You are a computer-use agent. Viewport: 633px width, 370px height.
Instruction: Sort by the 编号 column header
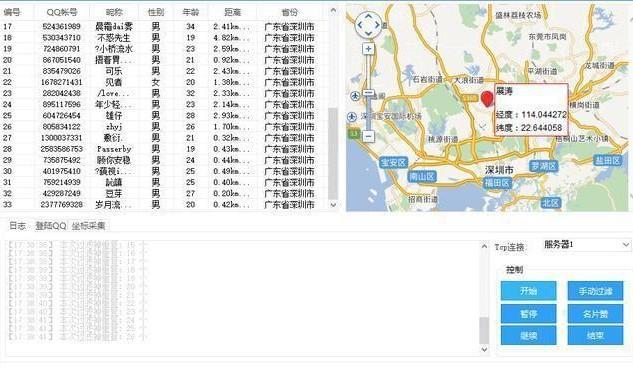click(x=17, y=12)
